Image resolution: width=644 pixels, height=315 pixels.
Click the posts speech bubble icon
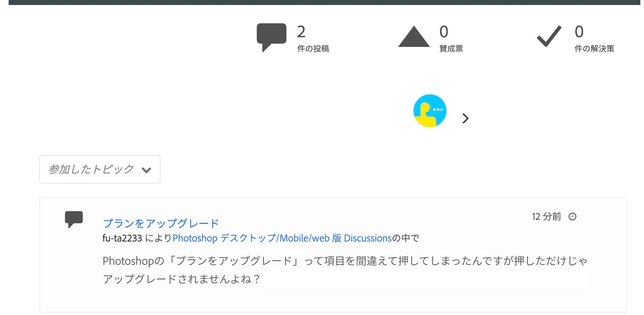pyautogui.click(x=271, y=37)
